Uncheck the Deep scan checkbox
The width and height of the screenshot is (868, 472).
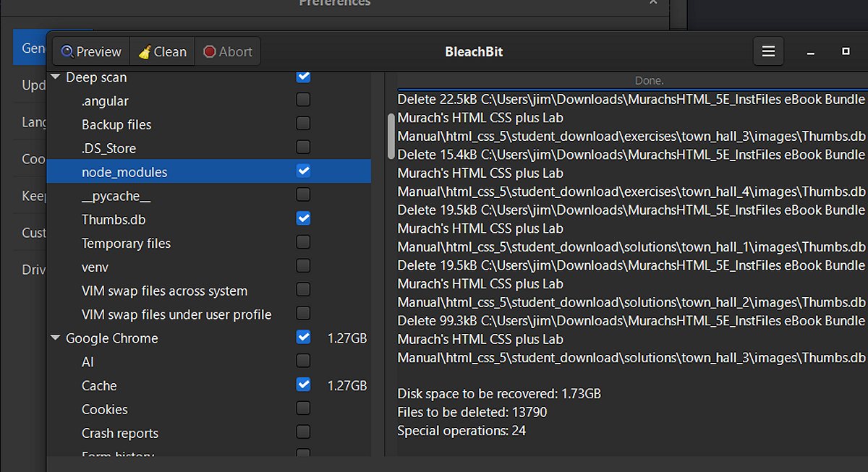(304, 77)
